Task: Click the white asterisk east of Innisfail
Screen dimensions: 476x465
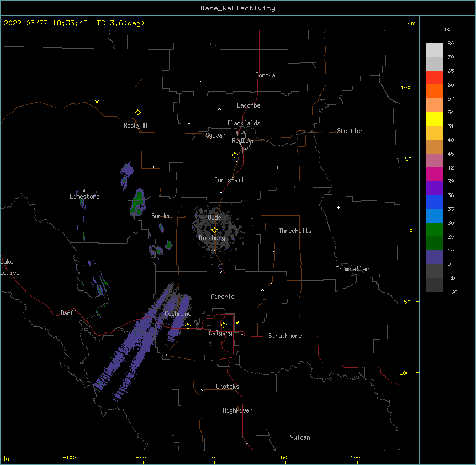Action: (x=277, y=167)
